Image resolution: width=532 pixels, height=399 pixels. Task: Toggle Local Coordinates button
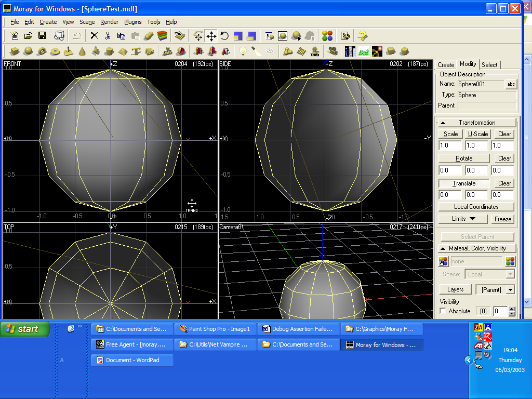[476, 207]
